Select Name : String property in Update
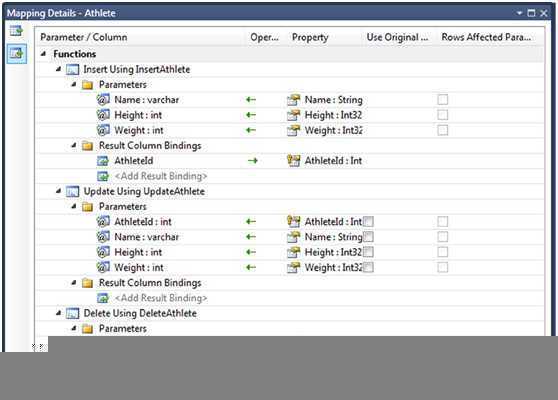 tap(333, 237)
